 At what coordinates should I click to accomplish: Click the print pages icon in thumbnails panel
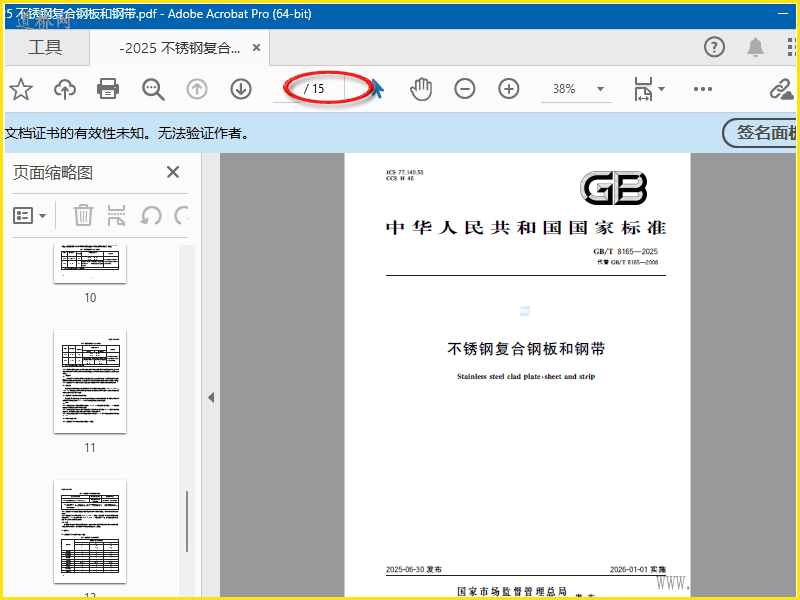click(x=117, y=215)
